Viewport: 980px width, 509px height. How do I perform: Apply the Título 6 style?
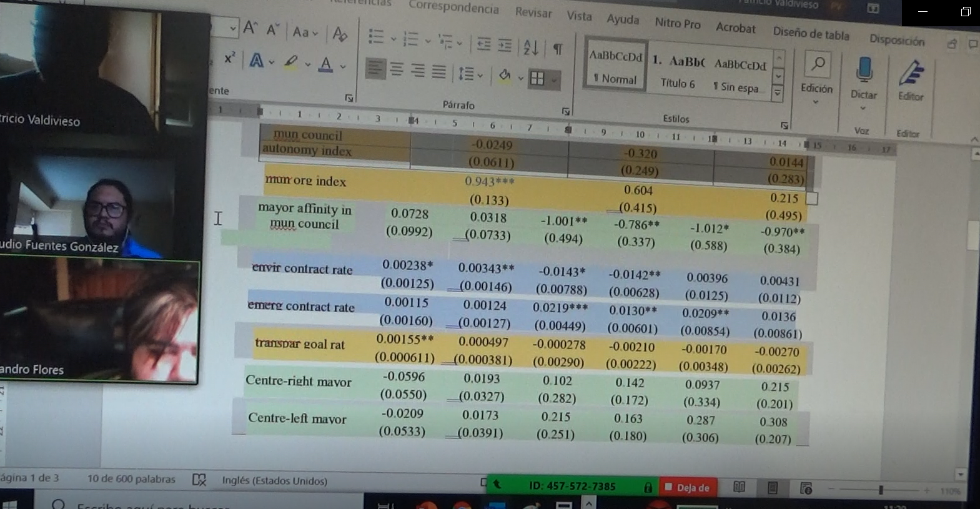[x=678, y=71]
